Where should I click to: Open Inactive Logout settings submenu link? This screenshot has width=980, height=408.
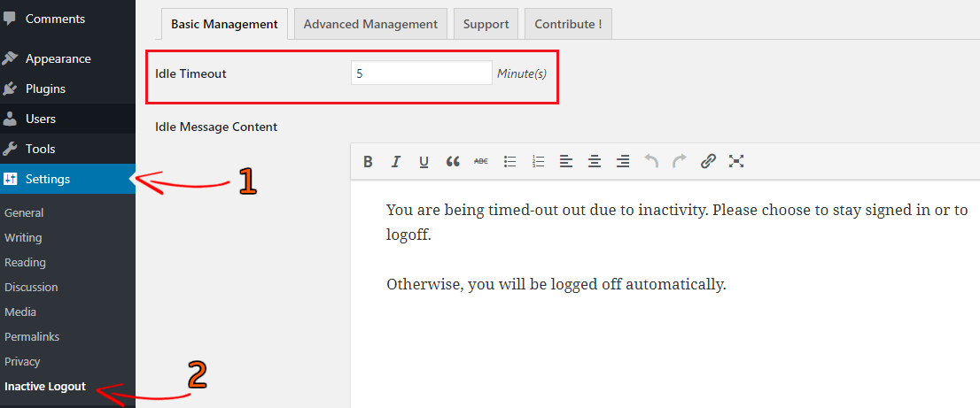click(x=45, y=387)
